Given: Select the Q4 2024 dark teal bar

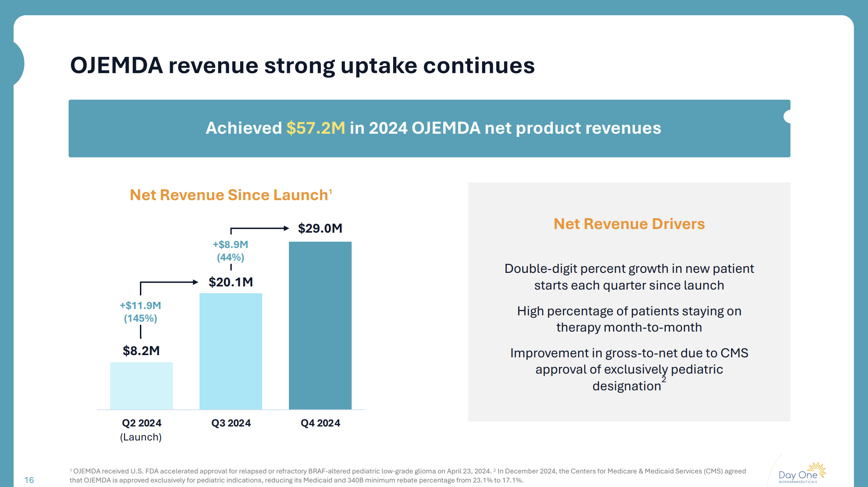Looking at the screenshot, I should click(x=320, y=325).
